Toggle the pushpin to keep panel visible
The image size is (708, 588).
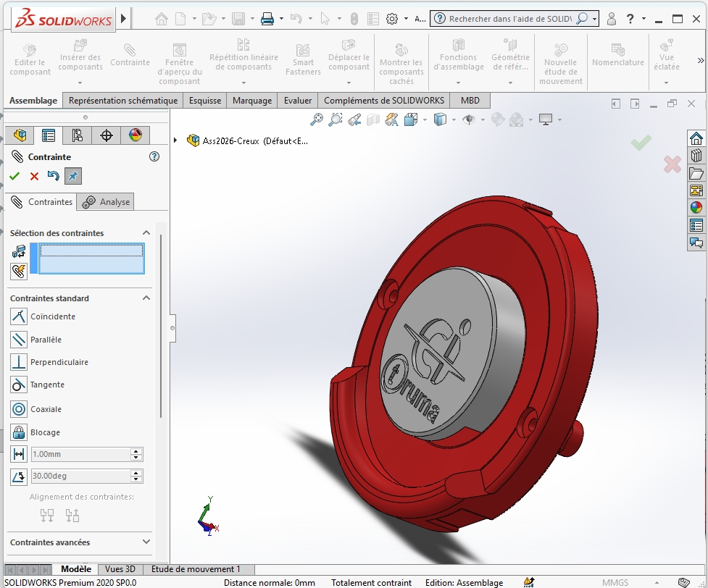pos(72,176)
